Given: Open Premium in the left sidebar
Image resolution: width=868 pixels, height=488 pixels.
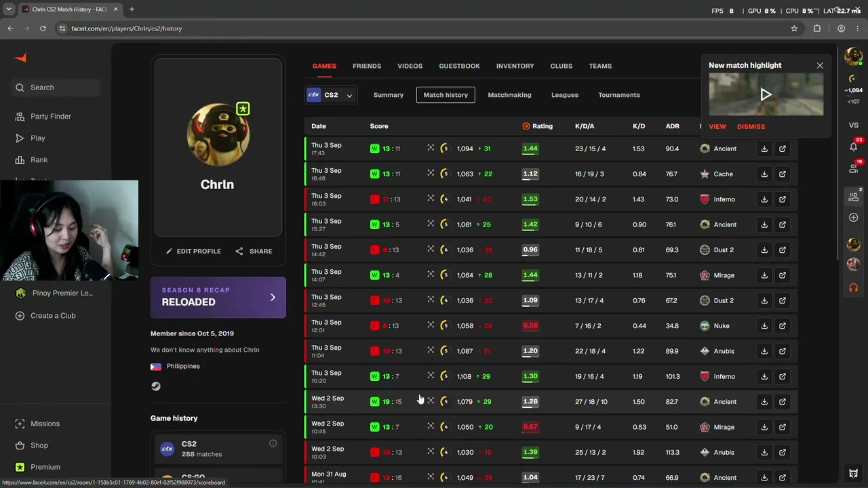Looking at the screenshot, I should (45, 467).
